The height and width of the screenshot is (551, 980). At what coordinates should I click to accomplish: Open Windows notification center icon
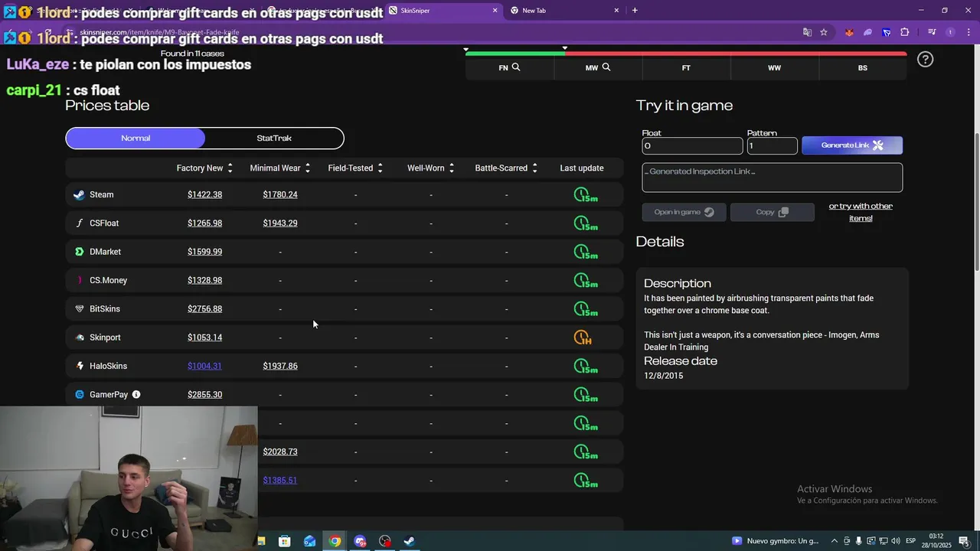tap(964, 541)
